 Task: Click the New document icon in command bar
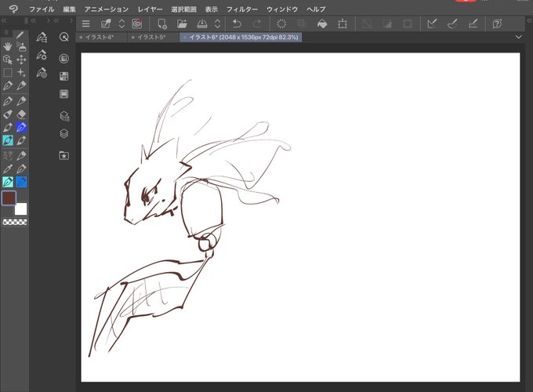coord(162,24)
